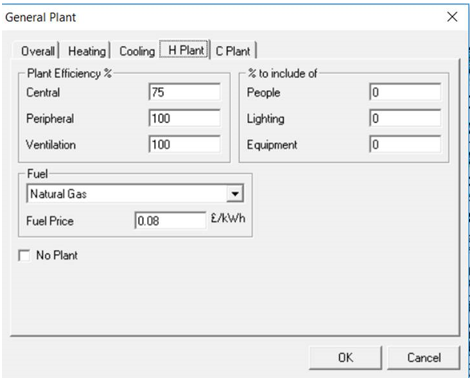
Task: Select the Cooling tab
Action: click(137, 51)
